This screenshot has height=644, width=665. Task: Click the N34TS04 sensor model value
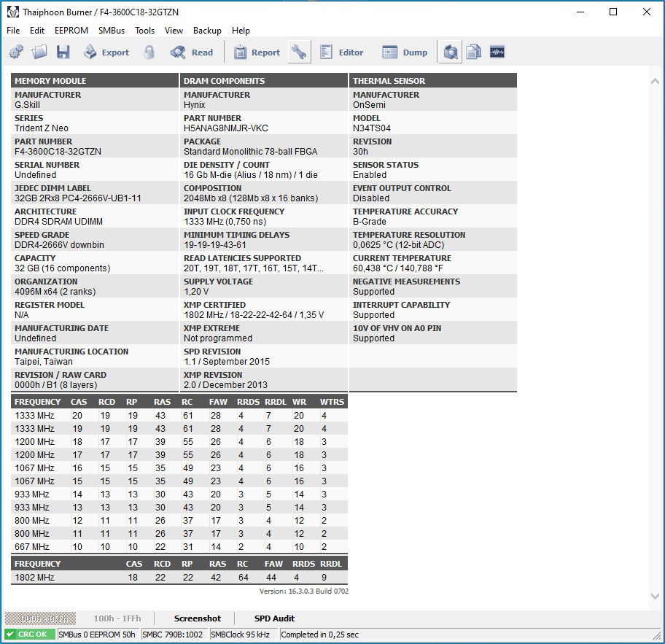coord(372,128)
